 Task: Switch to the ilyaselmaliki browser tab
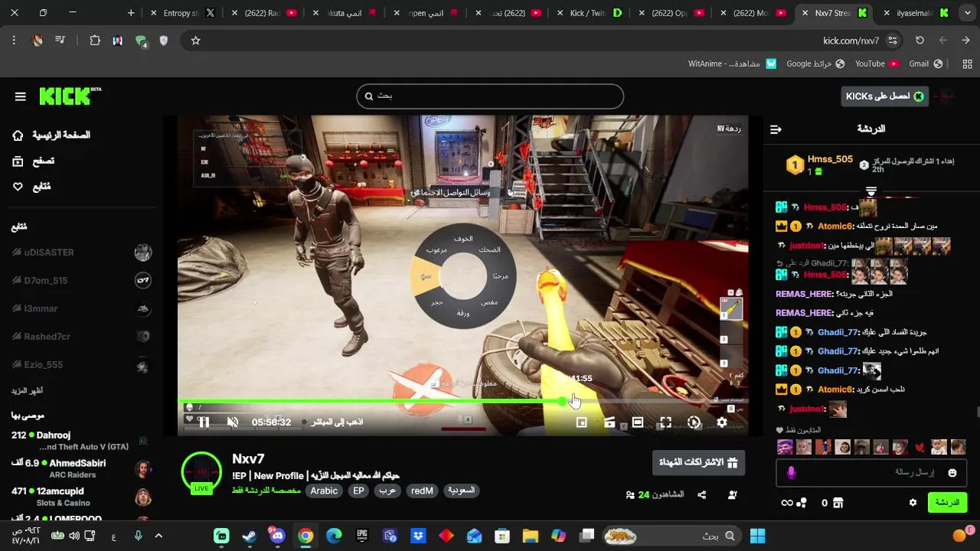click(x=915, y=13)
